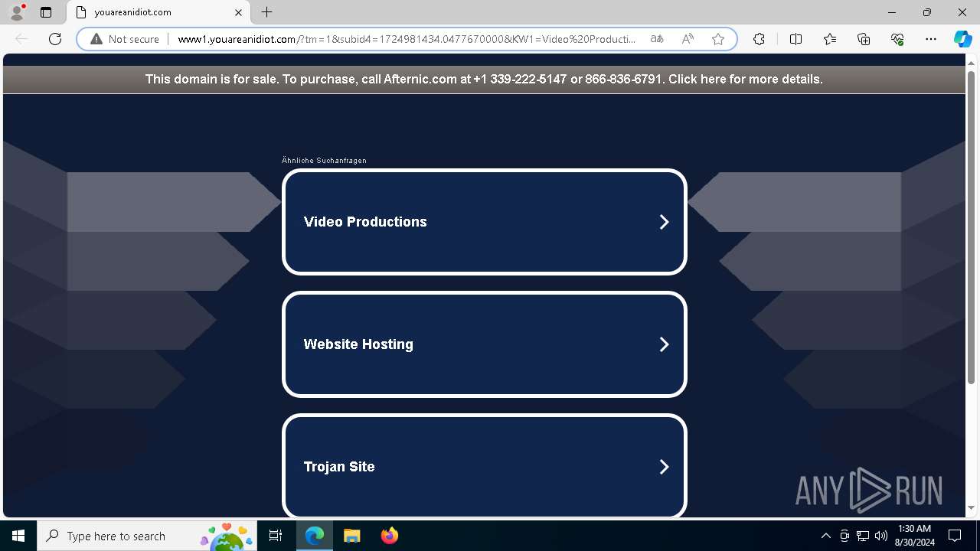
Task: Open the Trojan Site link
Action: tap(485, 466)
